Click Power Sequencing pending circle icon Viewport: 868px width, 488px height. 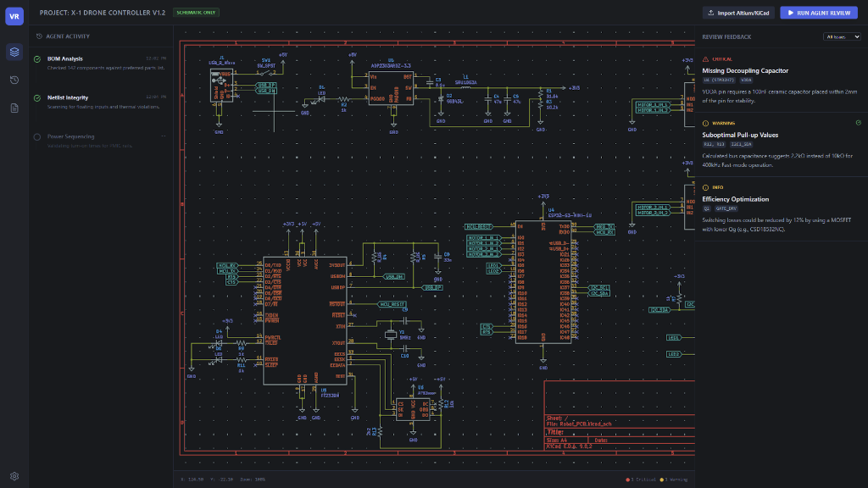point(37,137)
